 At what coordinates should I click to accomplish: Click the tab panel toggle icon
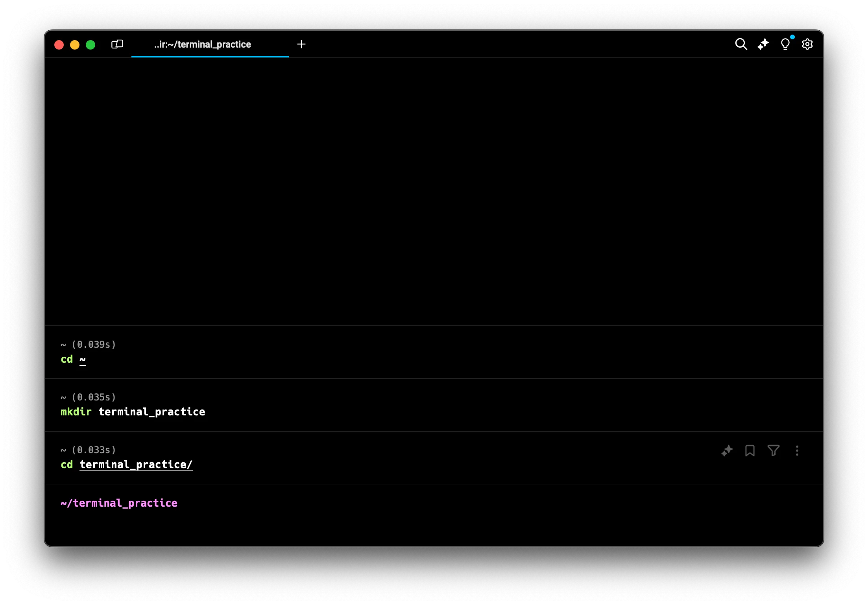click(117, 44)
